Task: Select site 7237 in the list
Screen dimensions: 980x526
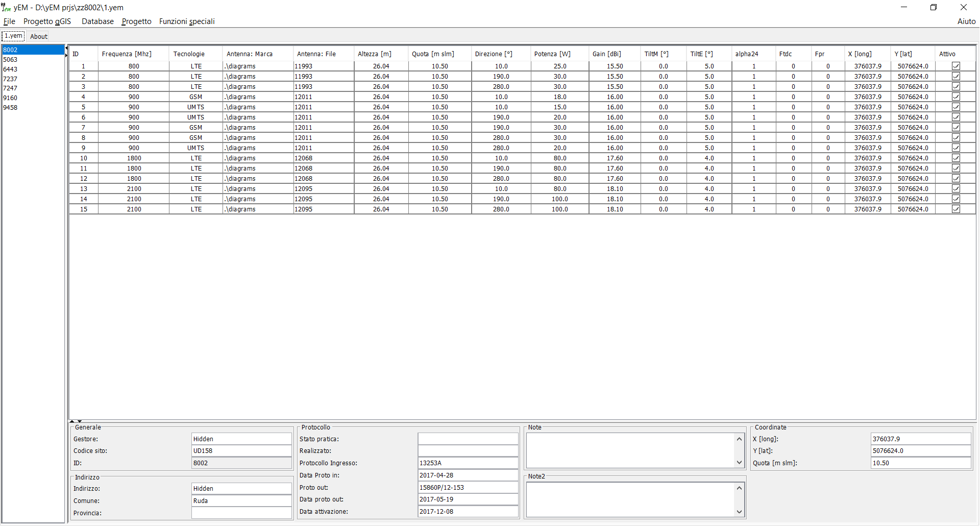Action: pos(10,79)
